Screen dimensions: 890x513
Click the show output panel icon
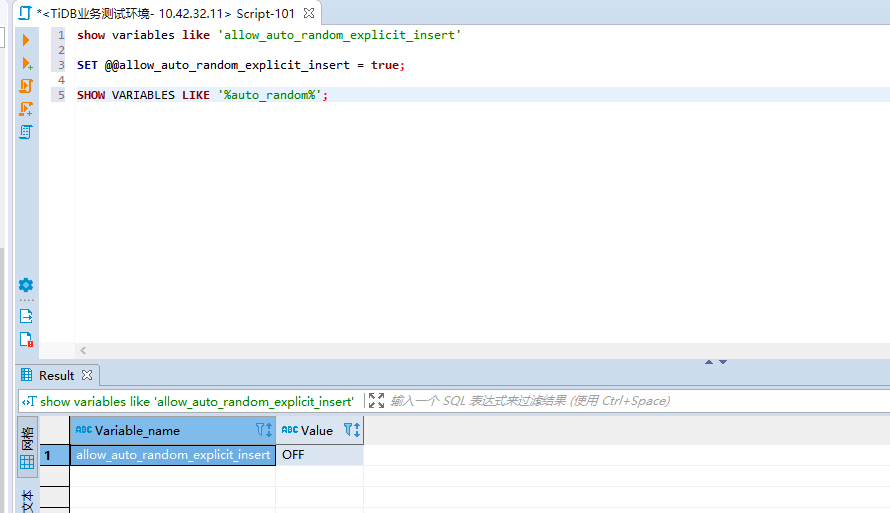click(26, 316)
